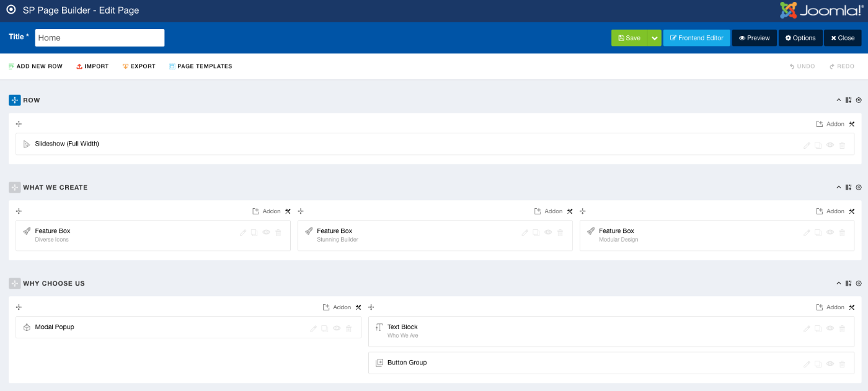The image size is (868, 391).
Task: Switch to the Frontend Editor
Action: click(x=697, y=38)
